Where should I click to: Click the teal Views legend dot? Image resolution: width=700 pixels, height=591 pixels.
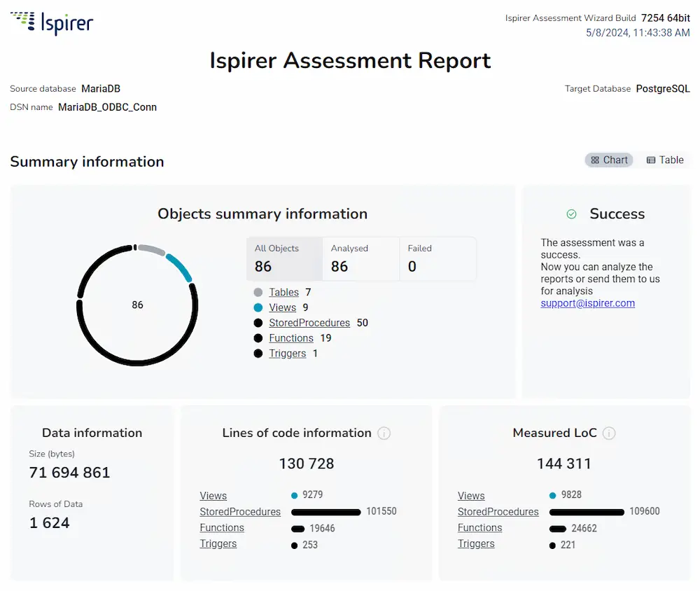(258, 307)
